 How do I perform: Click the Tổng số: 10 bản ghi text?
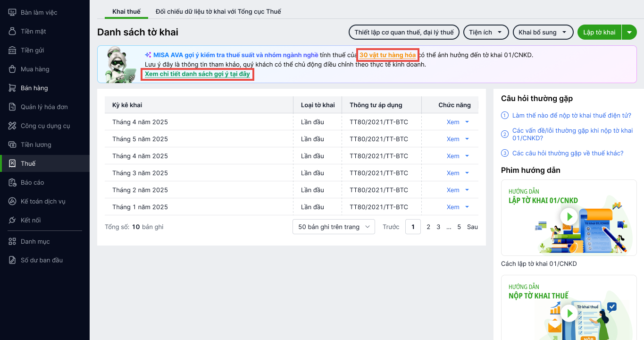(134, 227)
